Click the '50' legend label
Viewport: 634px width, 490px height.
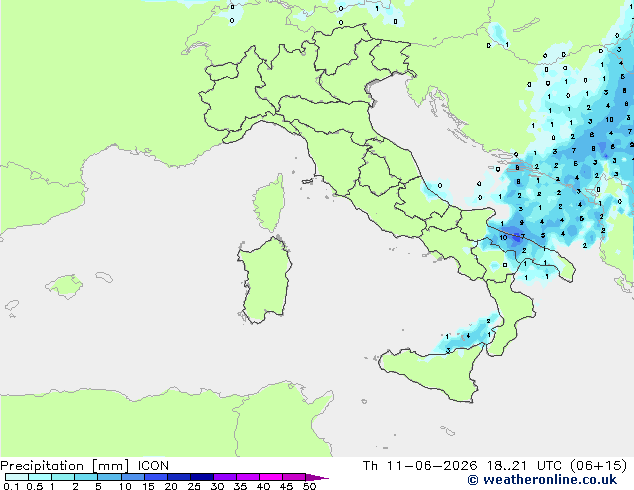(309, 486)
